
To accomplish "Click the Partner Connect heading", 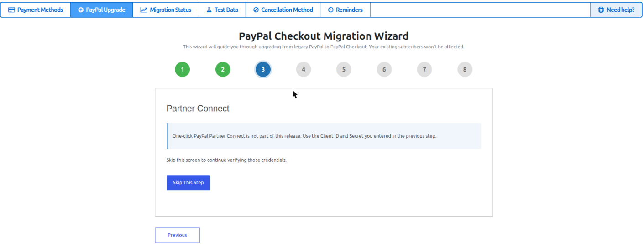I will point(198,108).
